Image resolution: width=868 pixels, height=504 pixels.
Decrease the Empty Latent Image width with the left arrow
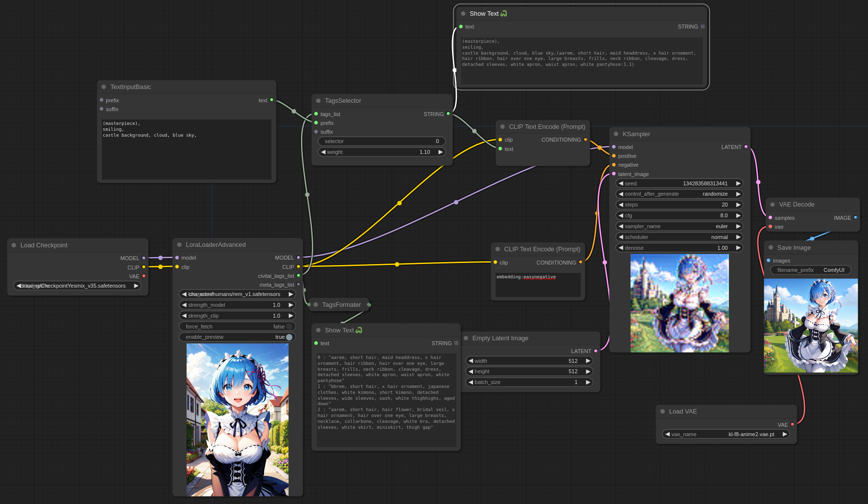pyautogui.click(x=471, y=361)
